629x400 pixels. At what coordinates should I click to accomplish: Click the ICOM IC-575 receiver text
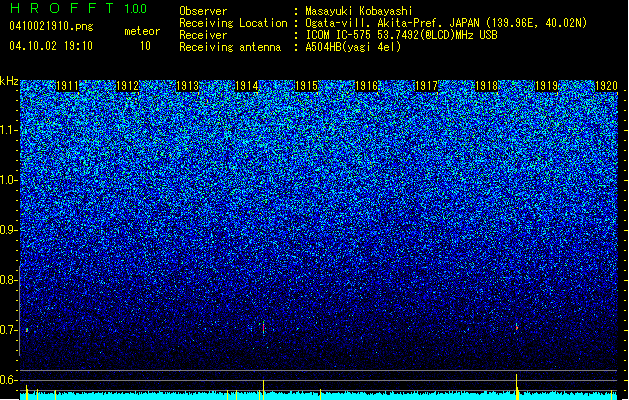click(402, 35)
